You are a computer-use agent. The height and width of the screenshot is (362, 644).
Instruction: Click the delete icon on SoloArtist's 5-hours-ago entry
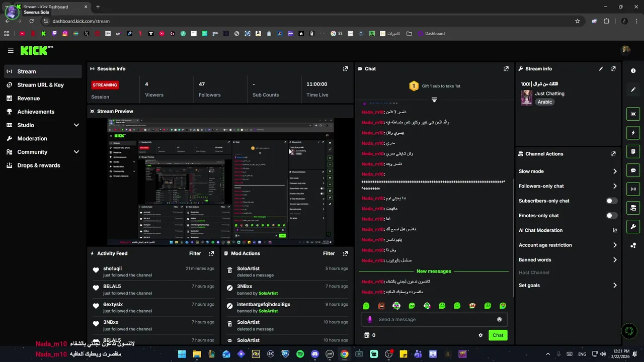click(229, 270)
